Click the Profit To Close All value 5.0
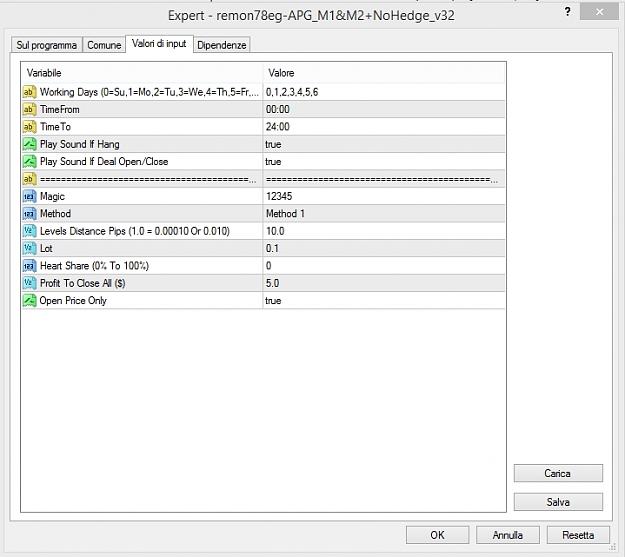Viewport: 625px width, 557px height. click(x=272, y=283)
